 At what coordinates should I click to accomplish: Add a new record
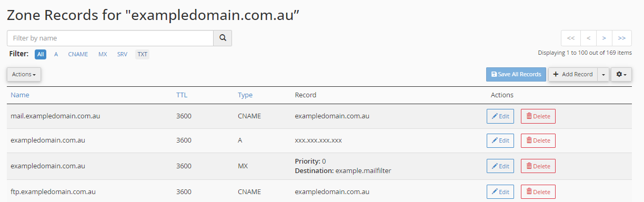(573, 74)
